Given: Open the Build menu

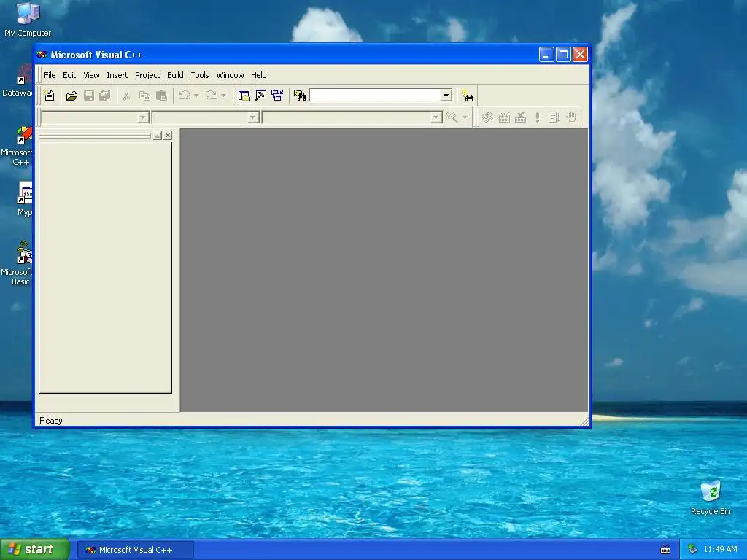Looking at the screenshot, I should (x=175, y=75).
